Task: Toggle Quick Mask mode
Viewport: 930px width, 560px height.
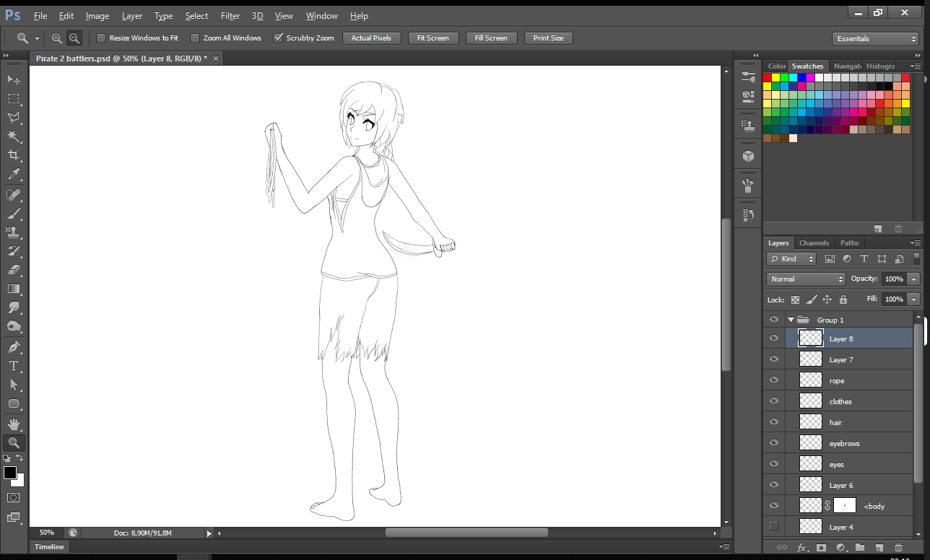Action: [x=14, y=497]
